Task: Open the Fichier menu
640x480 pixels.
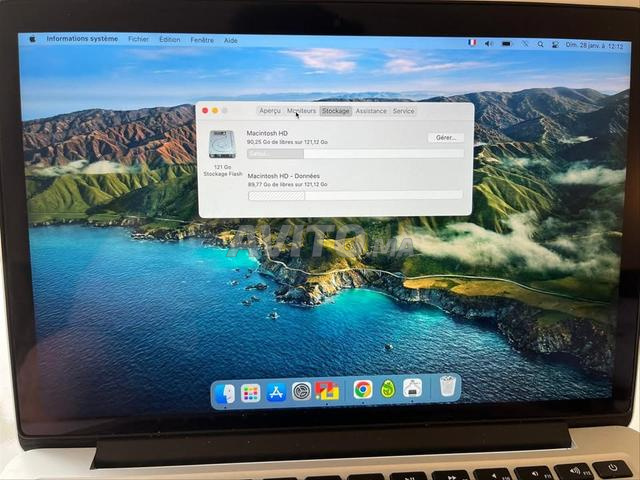Action: [138, 39]
